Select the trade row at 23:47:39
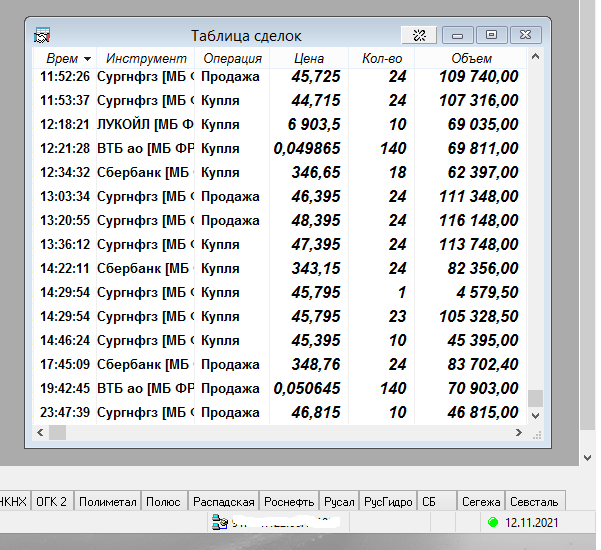 point(280,412)
